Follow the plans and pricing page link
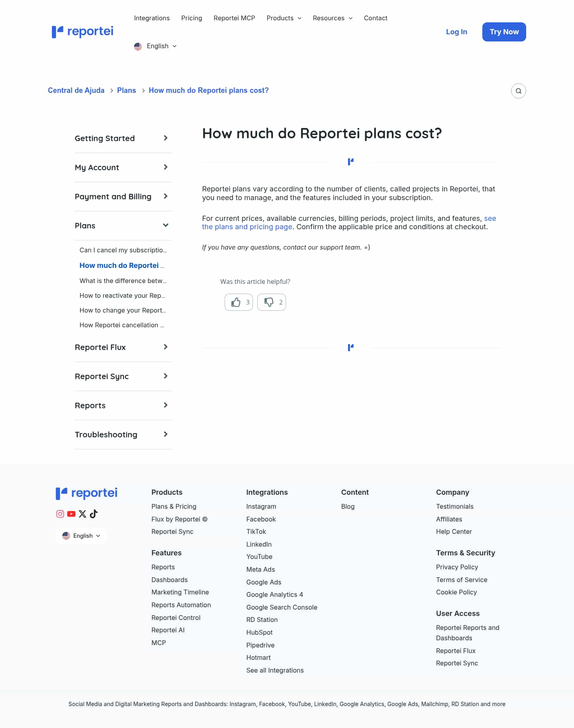Screen dimensions: 574x728 click(x=247, y=227)
